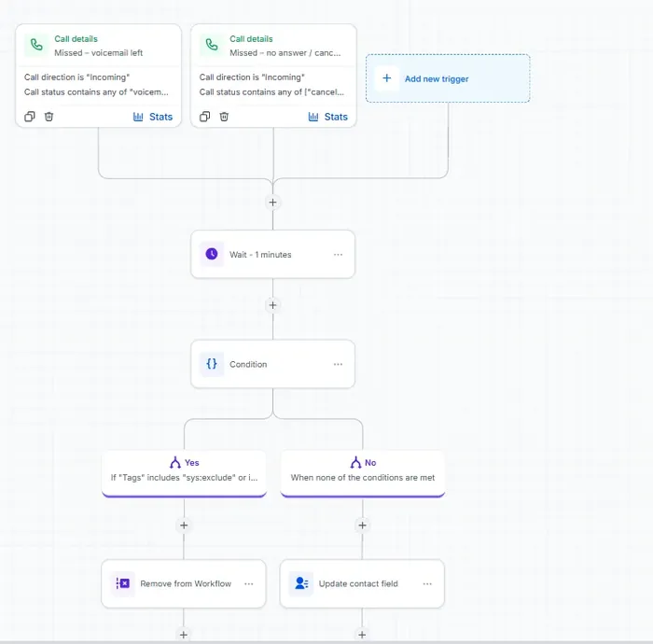653x644 pixels.
Task: Click the Update contact field icon
Action: 301,583
